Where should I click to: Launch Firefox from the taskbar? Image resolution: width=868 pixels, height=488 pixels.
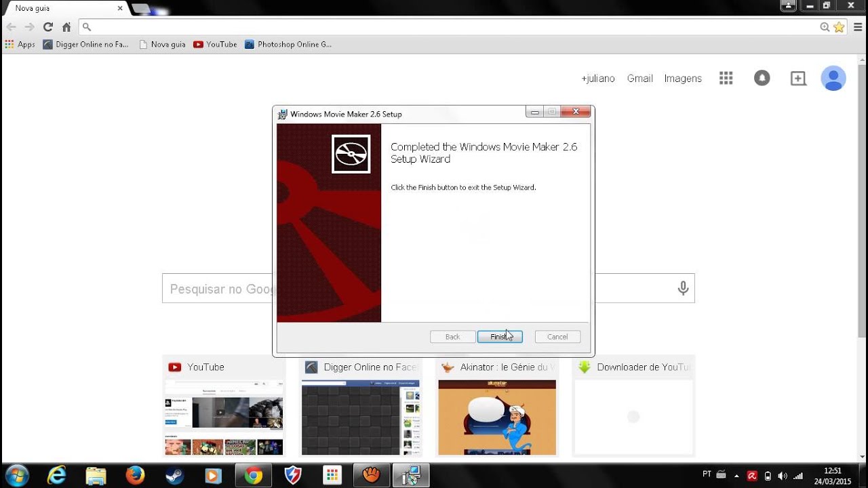(x=136, y=476)
